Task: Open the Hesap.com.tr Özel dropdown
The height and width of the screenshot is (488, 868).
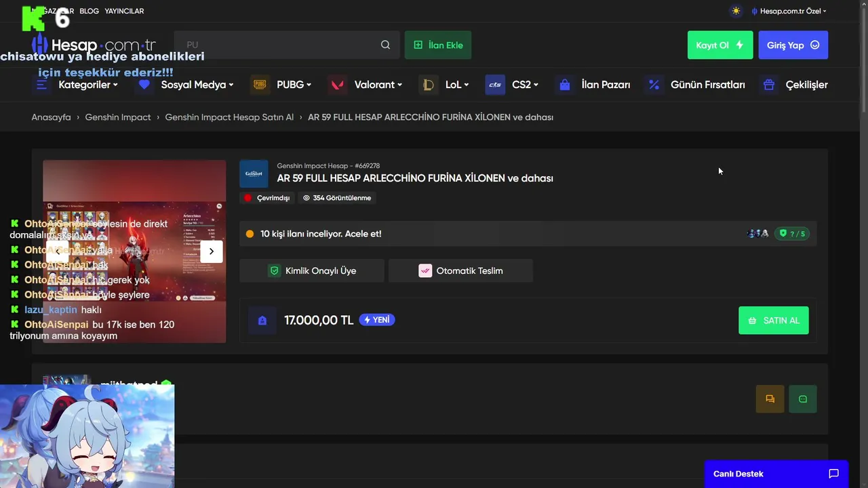Action: [x=789, y=11]
